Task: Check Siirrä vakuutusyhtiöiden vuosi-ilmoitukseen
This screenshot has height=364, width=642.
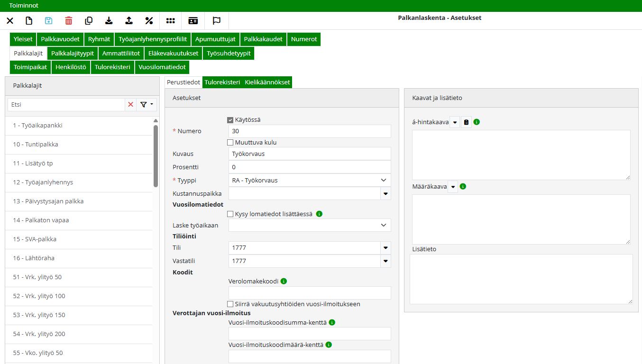Action: 230,304
